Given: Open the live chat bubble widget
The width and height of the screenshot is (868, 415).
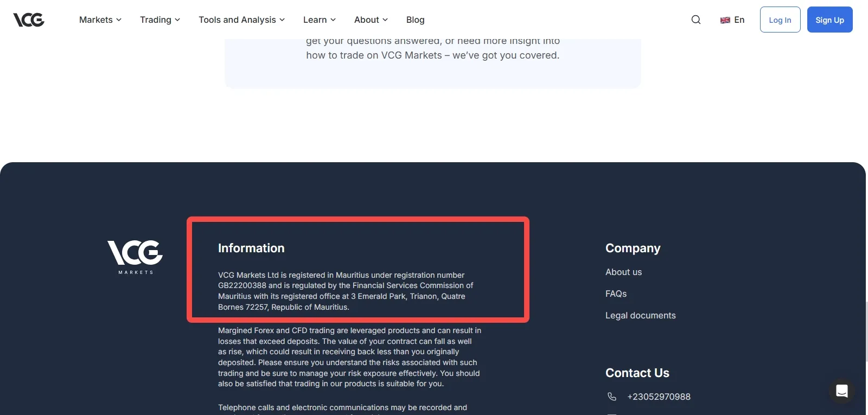Looking at the screenshot, I should [842, 391].
